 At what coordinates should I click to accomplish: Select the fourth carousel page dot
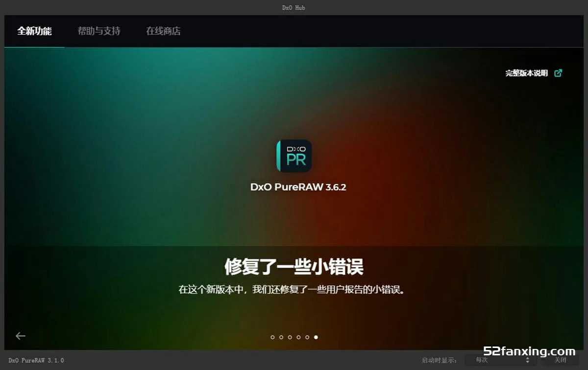pos(298,337)
